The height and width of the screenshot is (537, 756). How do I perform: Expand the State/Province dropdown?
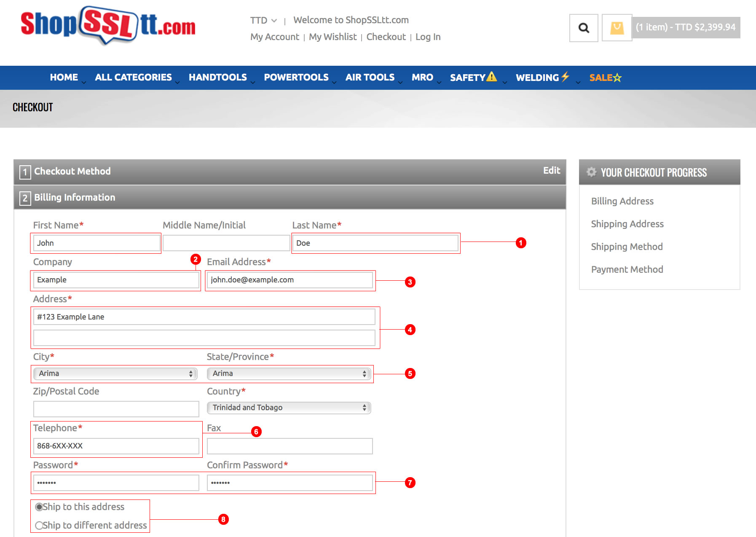(289, 373)
